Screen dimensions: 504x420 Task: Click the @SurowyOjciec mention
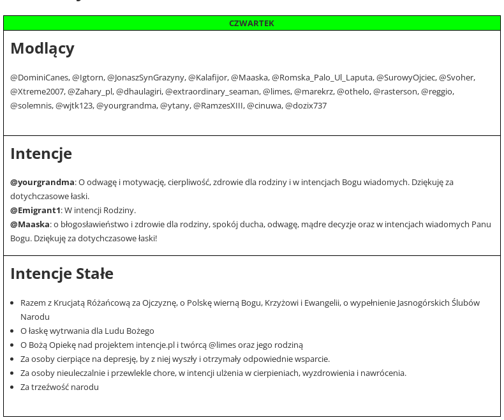tap(405, 77)
